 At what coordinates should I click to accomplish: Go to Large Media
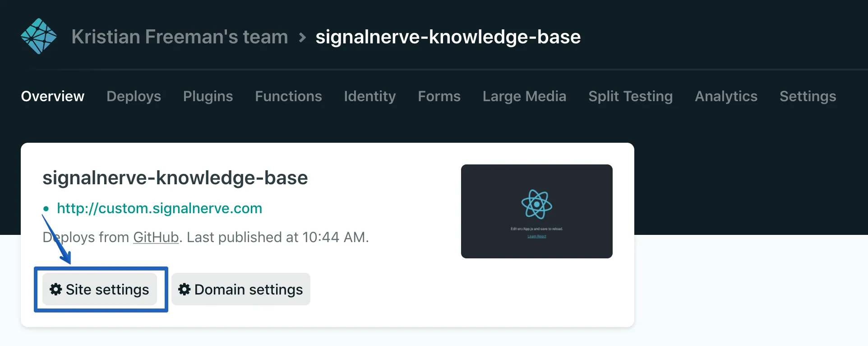click(524, 96)
